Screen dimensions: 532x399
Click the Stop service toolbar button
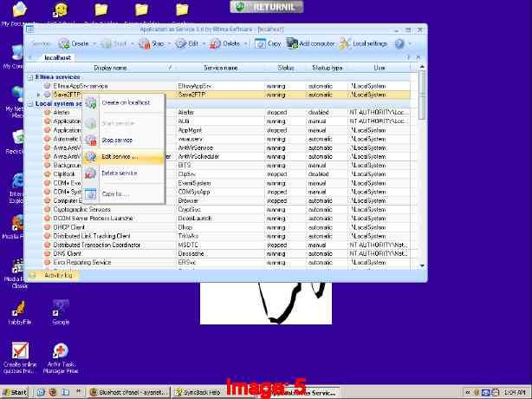[x=152, y=43]
